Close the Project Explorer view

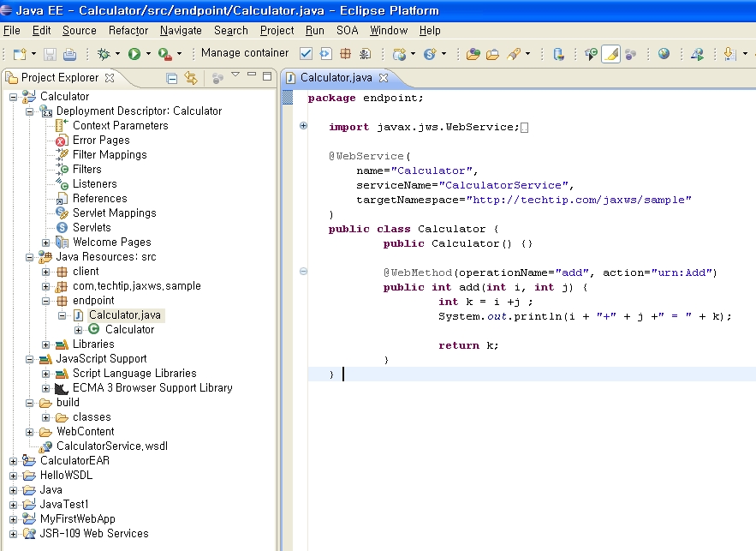[x=109, y=78]
